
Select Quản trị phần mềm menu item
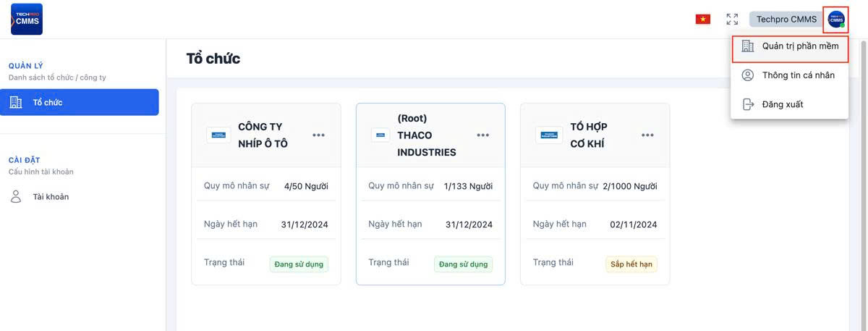(800, 46)
